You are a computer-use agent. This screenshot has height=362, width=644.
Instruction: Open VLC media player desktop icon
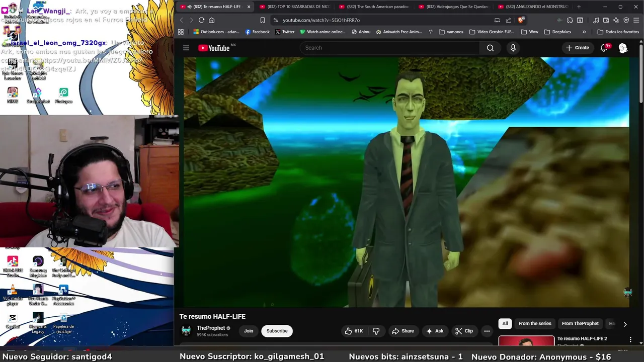pos(13,295)
